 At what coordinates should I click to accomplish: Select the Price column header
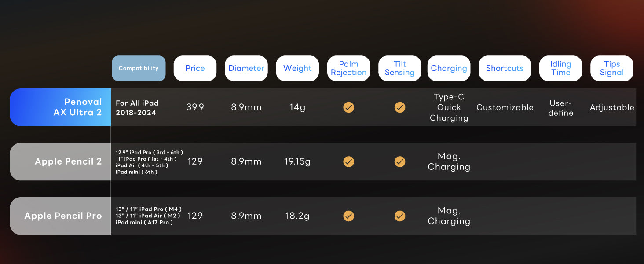tap(195, 68)
